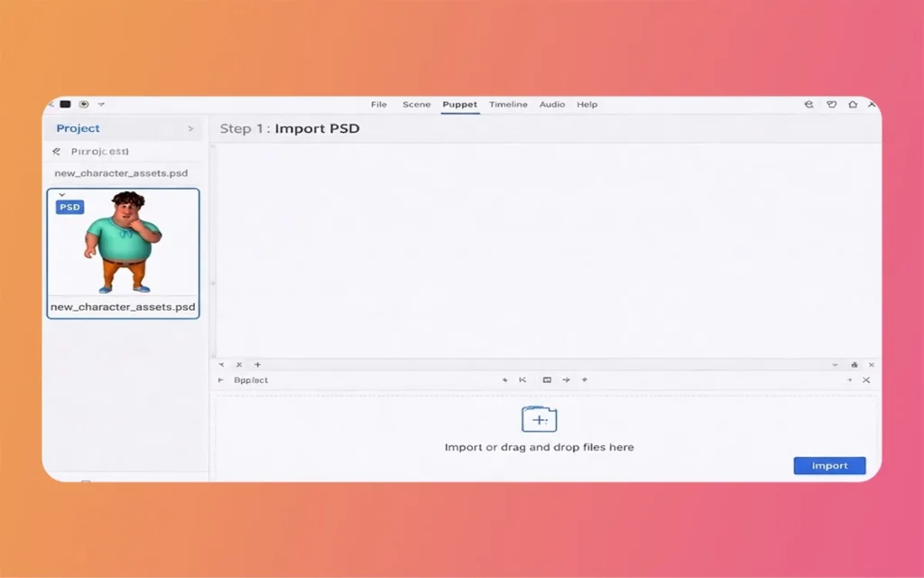Open the Timeline menu
This screenshot has height=578, width=924.
508,105
